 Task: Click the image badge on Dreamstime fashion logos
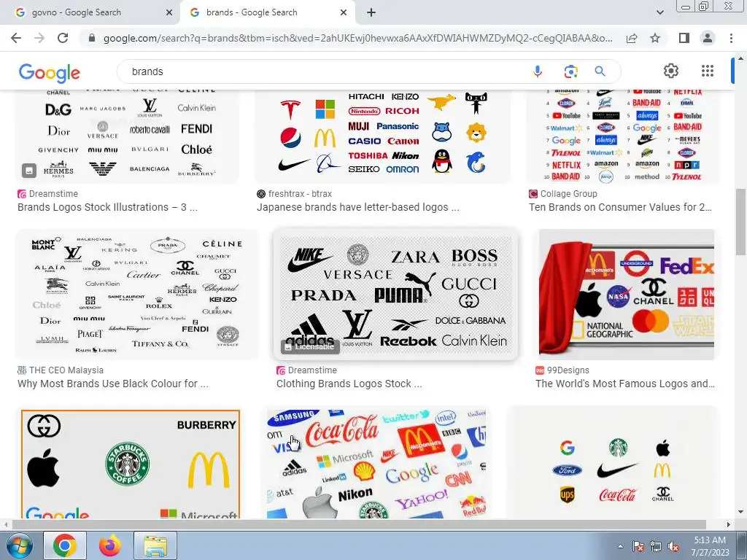pyautogui.click(x=29, y=170)
